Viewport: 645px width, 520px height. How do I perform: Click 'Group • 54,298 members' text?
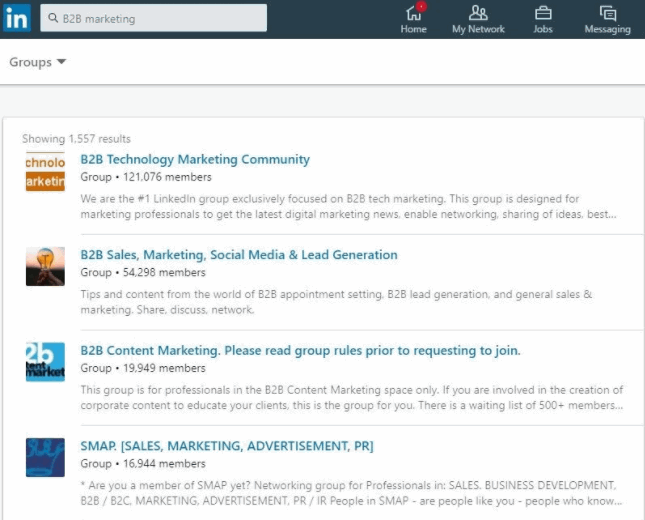point(143,272)
